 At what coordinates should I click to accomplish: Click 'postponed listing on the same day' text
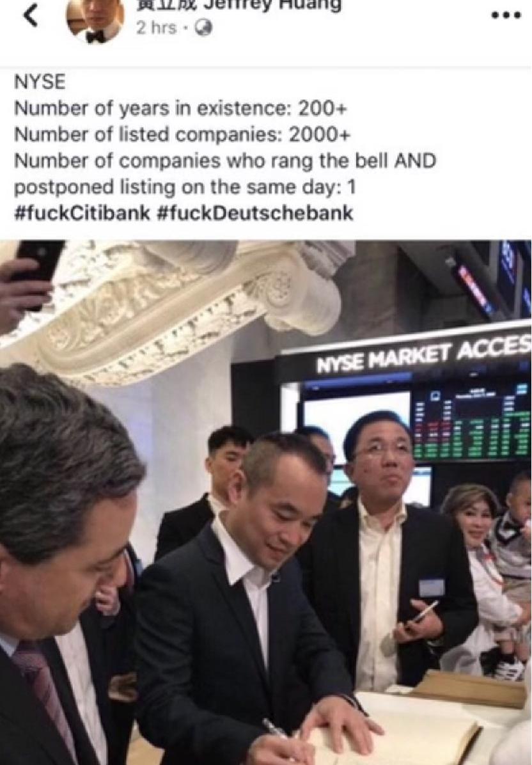click(185, 187)
